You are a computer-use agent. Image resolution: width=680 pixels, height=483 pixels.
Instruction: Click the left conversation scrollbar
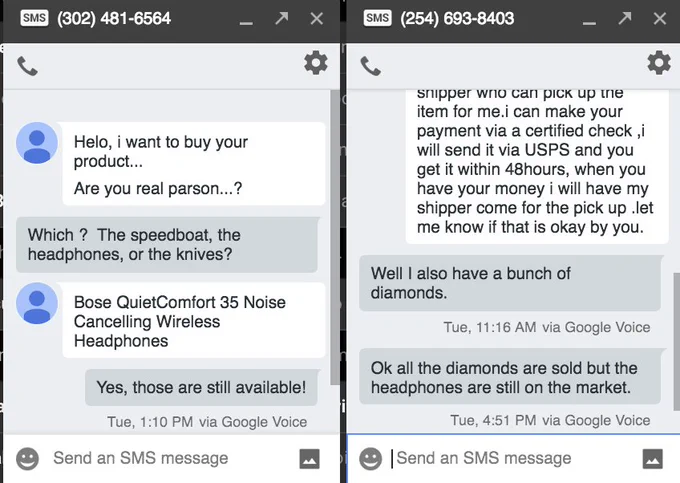pos(335,237)
